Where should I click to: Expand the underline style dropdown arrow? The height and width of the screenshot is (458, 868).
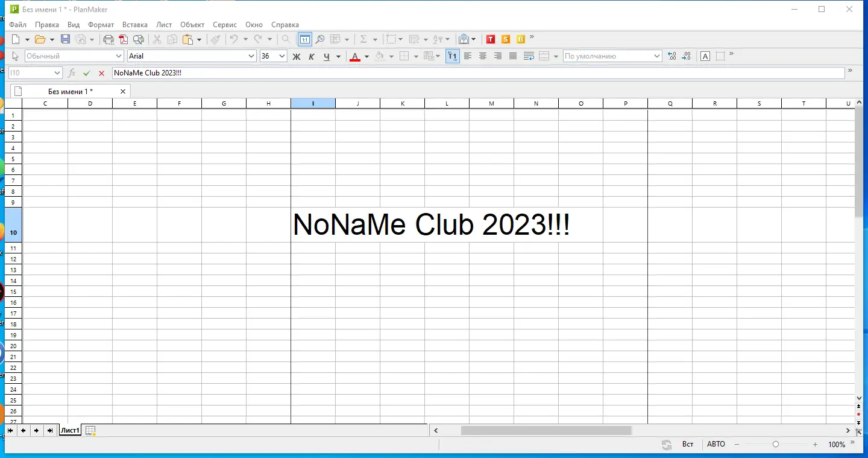338,57
